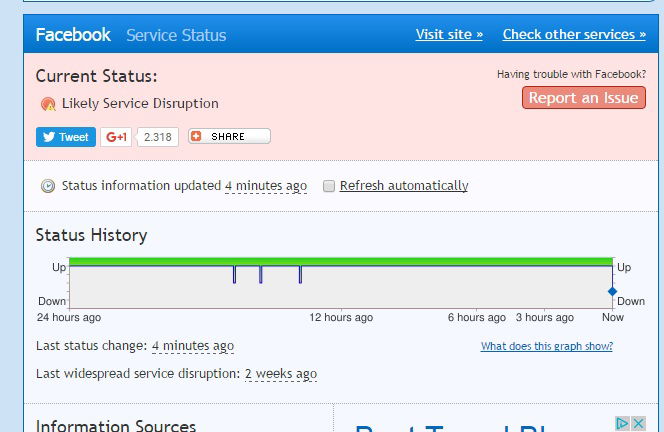Click the Status History heading
This screenshot has width=664, height=432.
pyautogui.click(x=91, y=235)
